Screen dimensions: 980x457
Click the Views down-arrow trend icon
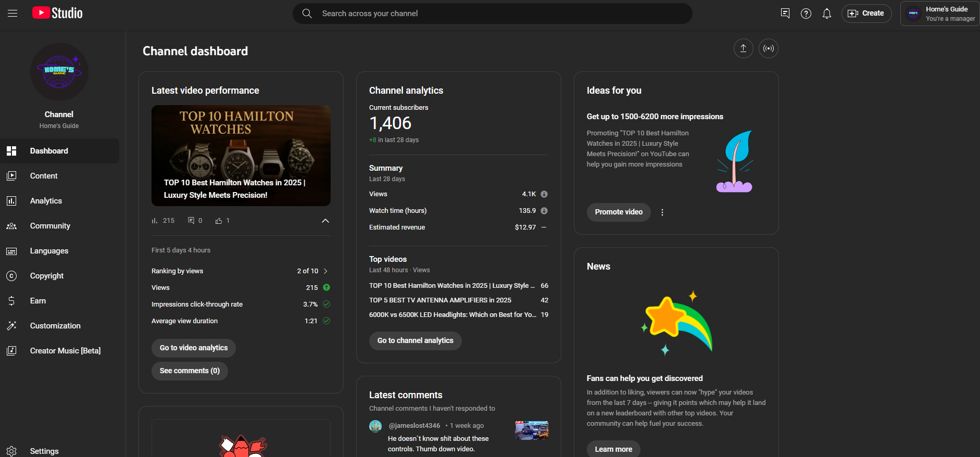click(x=544, y=194)
